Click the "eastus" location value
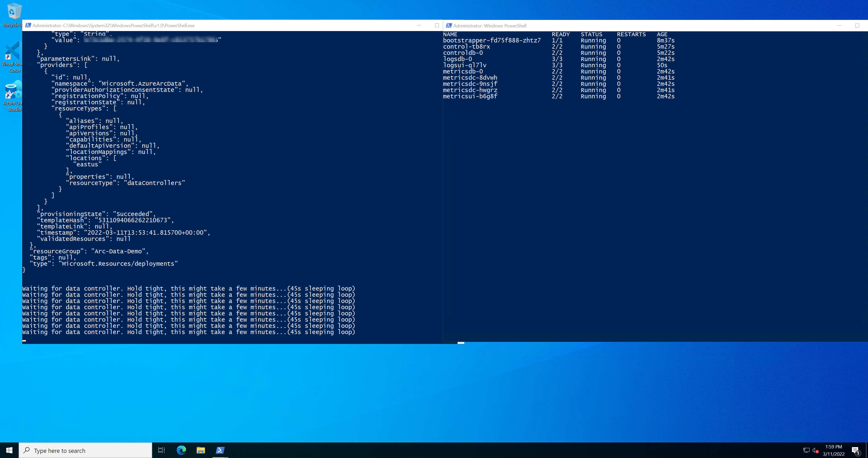Image resolution: width=868 pixels, height=458 pixels. click(87, 165)
